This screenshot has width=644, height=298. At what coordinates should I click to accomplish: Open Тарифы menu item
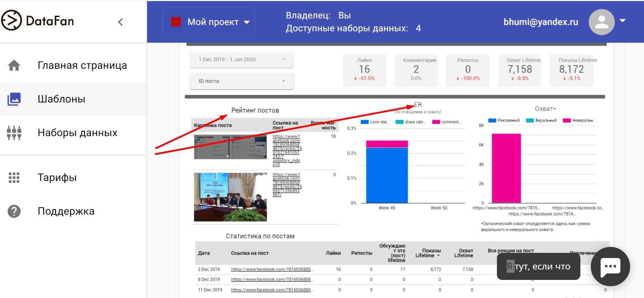point(73,177)
